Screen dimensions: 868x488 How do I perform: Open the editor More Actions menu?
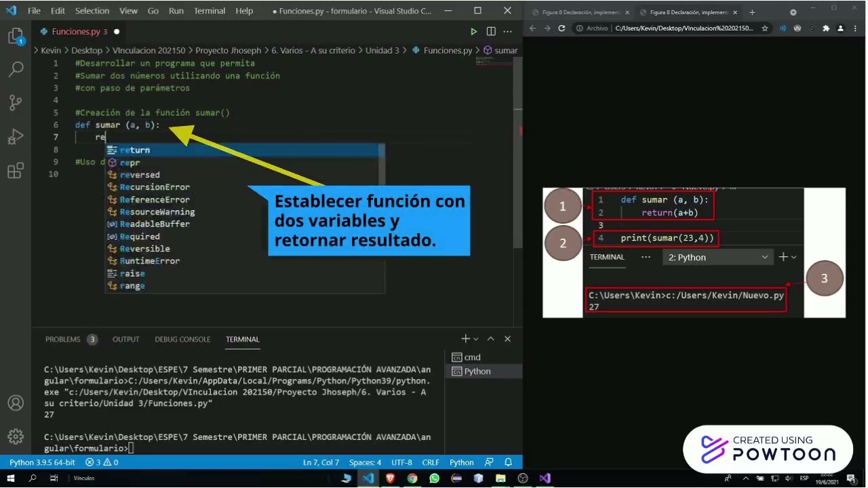click(x=508, y=31)
